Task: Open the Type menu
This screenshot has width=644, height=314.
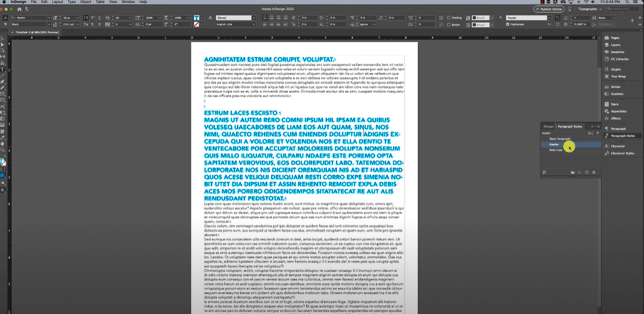Action: 72,2
